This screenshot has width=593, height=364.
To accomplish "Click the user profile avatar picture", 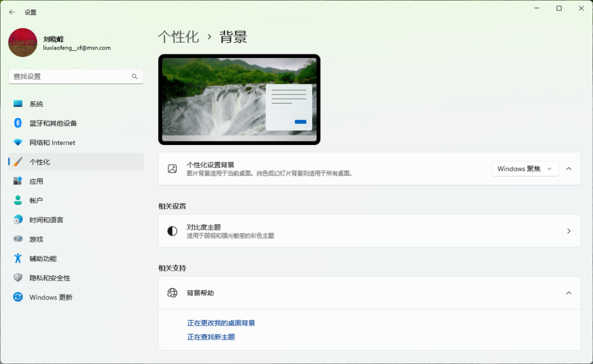I will coord(23,43).
